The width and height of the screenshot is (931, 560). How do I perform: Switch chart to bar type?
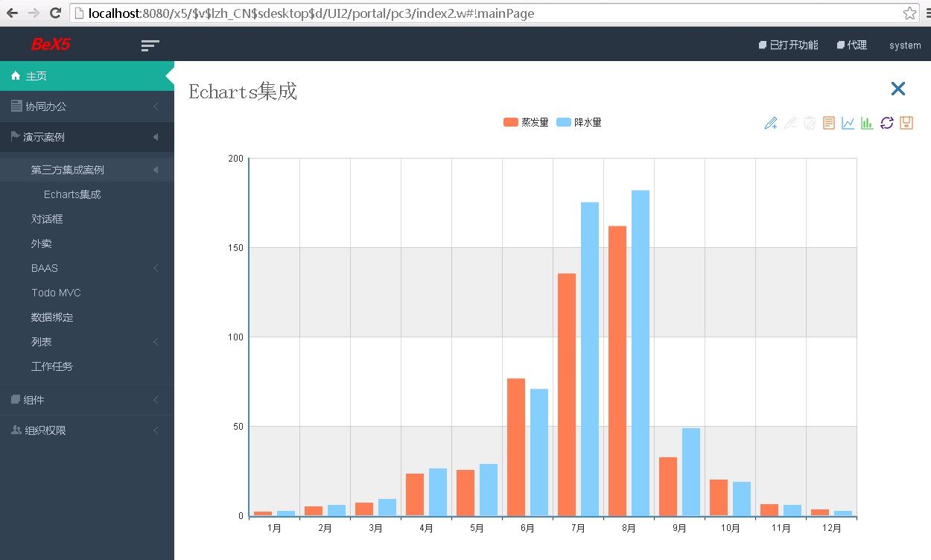point(867,123)
